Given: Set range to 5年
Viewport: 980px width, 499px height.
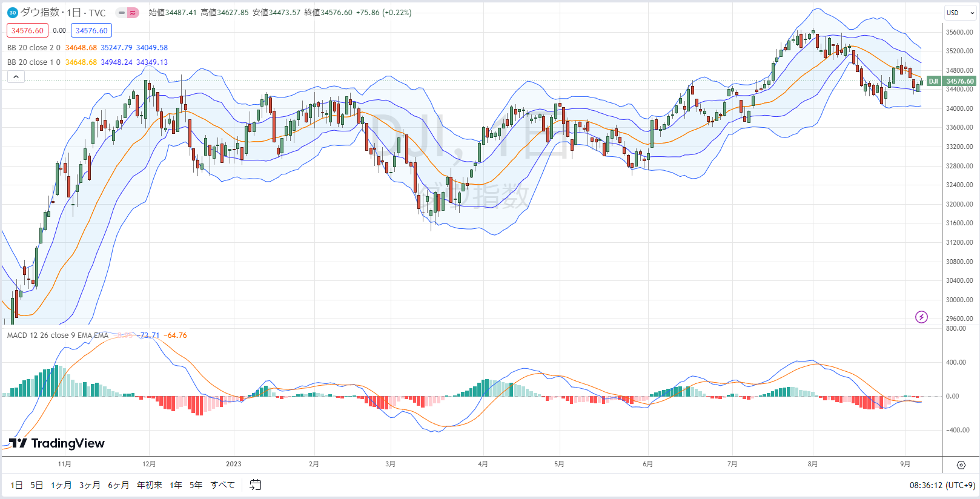Looking at the screenshot, I should pos(196,485).
